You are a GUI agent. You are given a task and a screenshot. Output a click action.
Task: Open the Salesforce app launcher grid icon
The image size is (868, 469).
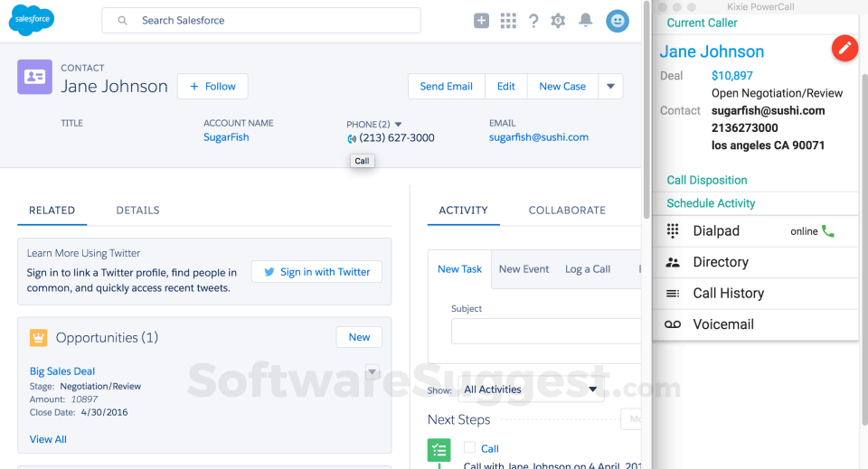click(507, 21)
